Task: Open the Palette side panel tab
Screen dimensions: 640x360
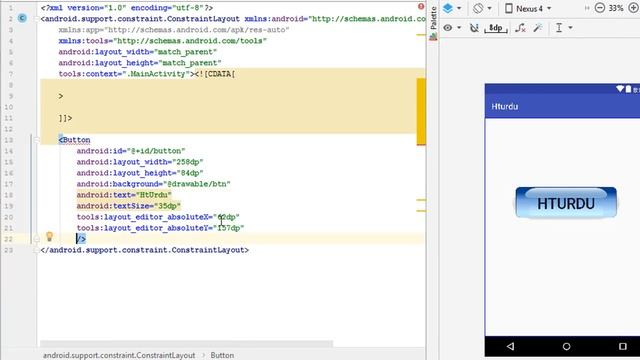Action: pyautogui.click(x=433, y=18)
